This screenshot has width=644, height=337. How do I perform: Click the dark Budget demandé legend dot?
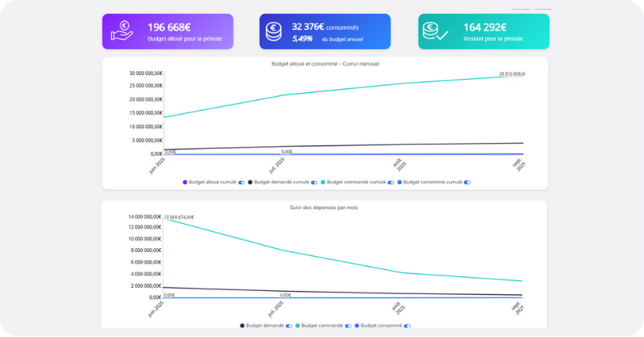242,326
